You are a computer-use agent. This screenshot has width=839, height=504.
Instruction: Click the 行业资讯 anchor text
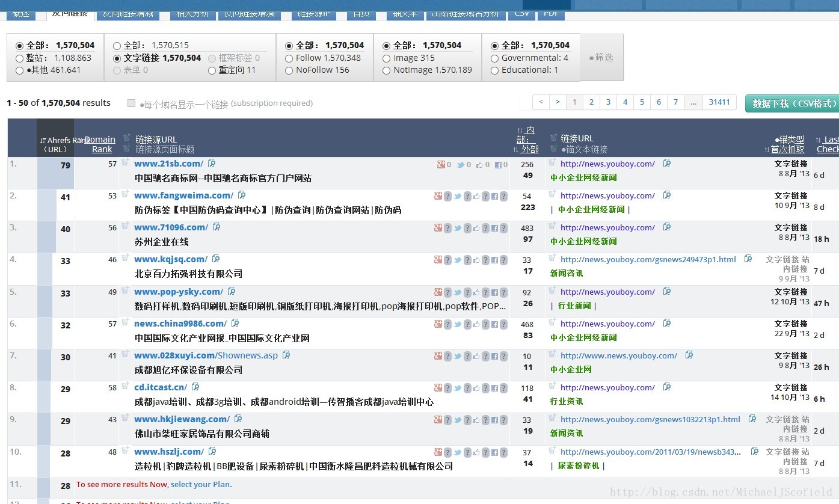click(x=567, y=401)
